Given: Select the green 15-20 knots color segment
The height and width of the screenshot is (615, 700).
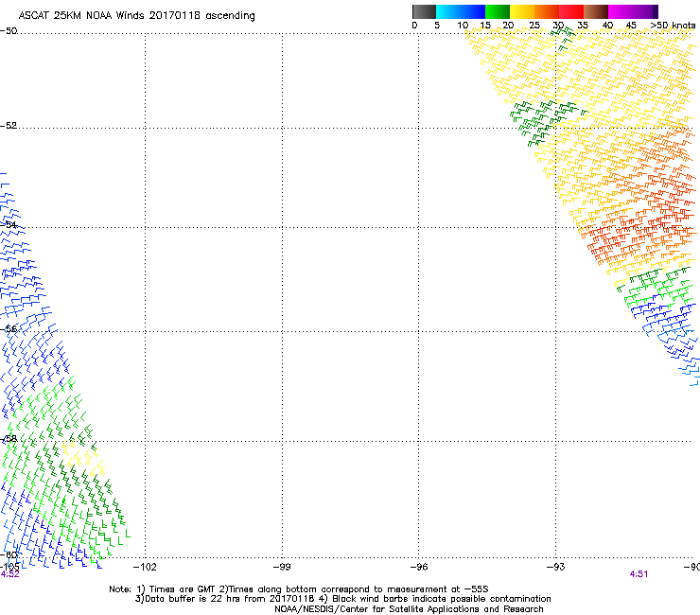Looking at the screenshot, I should (x=498, y=11).
